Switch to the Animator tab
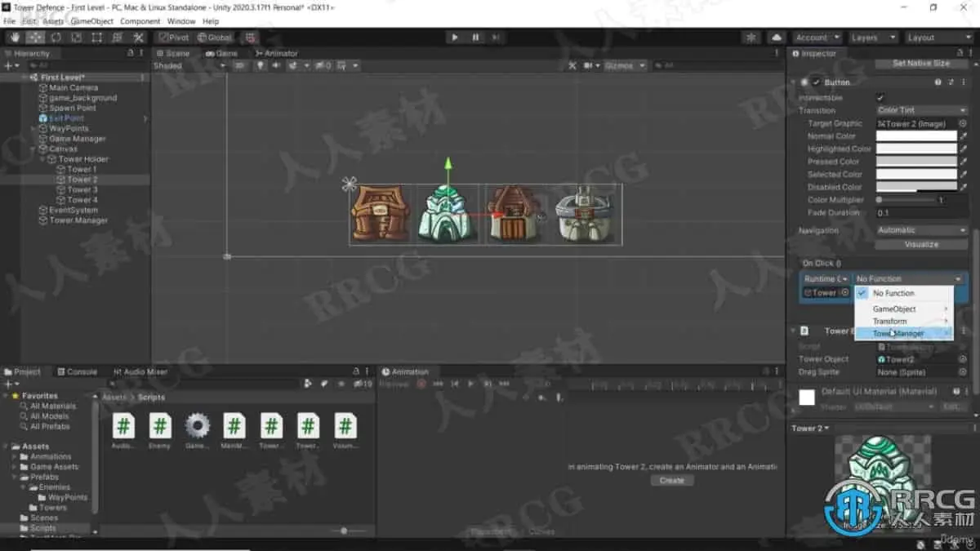Viewport: 980px width, 551px height. pyautogui.click(x=276, y=53)
